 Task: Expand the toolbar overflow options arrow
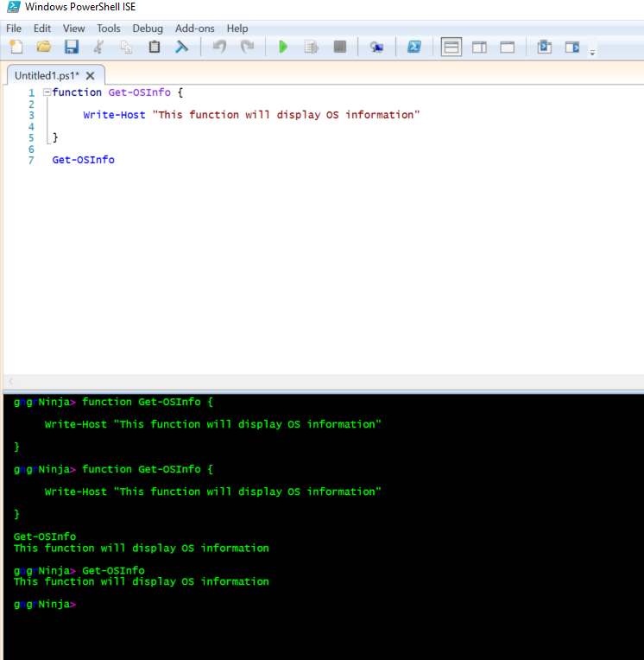pyautogui.click(x=592, y=53)
